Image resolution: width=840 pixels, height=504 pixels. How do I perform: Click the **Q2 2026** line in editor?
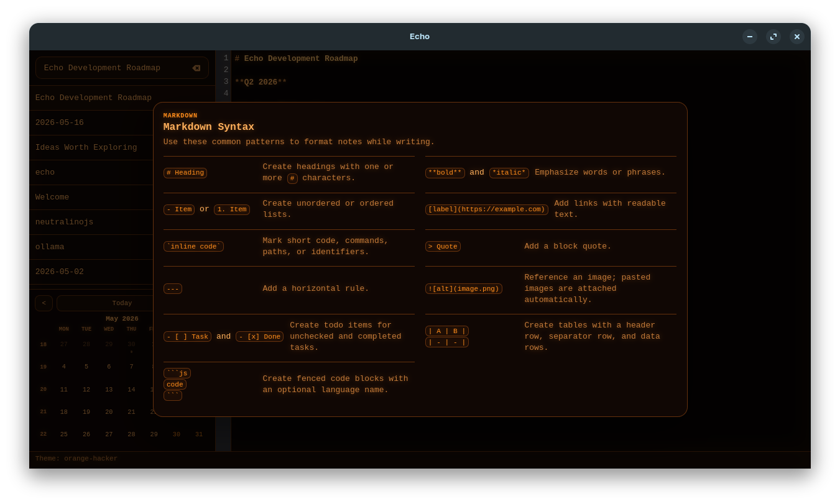pos(261,82)
